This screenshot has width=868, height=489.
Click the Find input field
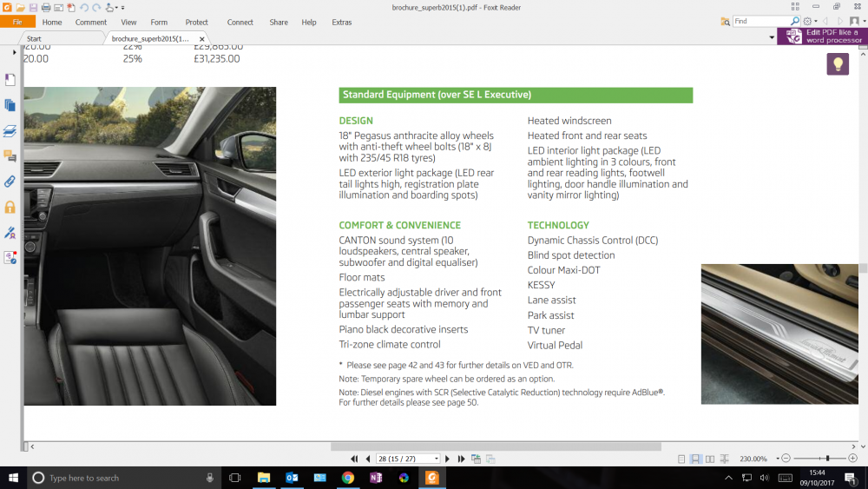[761, 21]
